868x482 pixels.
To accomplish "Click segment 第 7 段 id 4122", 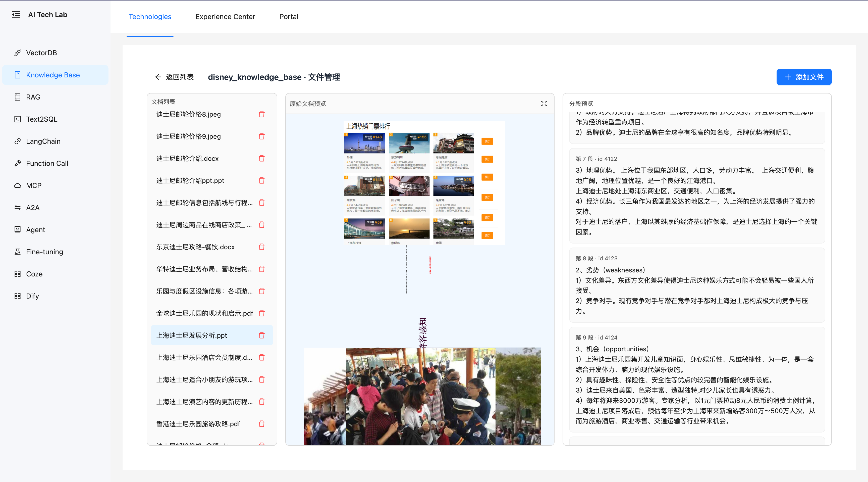I will click(697, 196).
